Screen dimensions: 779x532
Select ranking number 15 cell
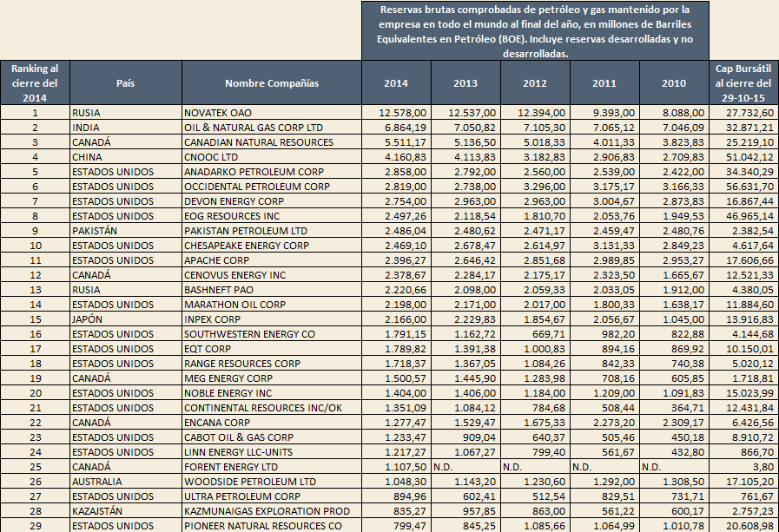pos(35,319)
